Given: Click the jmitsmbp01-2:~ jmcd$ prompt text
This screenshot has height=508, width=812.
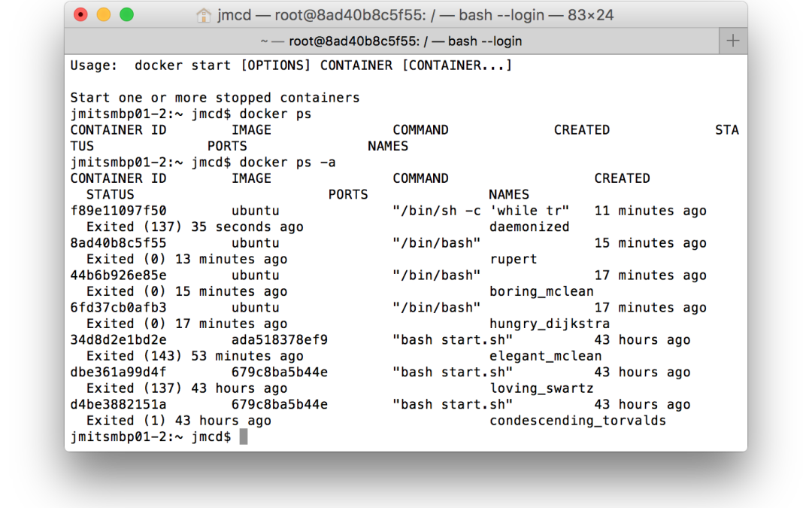Looking at the screenshot, I should click(152, 436).
